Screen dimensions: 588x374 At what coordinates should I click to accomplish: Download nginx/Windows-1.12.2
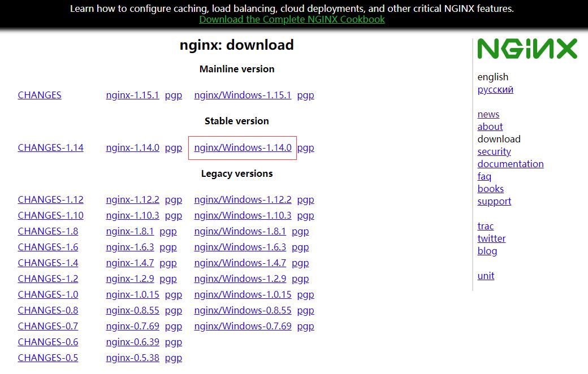click(243, 200)
